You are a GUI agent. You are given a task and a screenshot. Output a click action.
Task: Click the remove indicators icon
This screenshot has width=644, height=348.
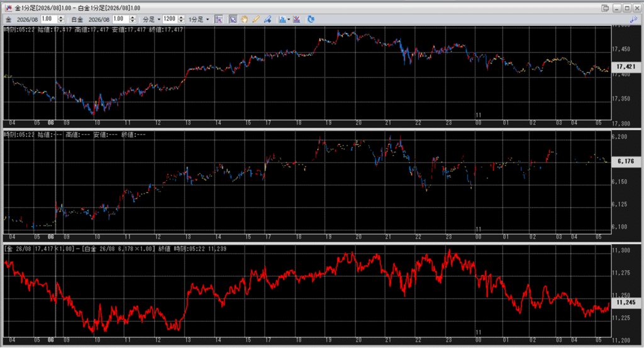(x=297, y=19)
